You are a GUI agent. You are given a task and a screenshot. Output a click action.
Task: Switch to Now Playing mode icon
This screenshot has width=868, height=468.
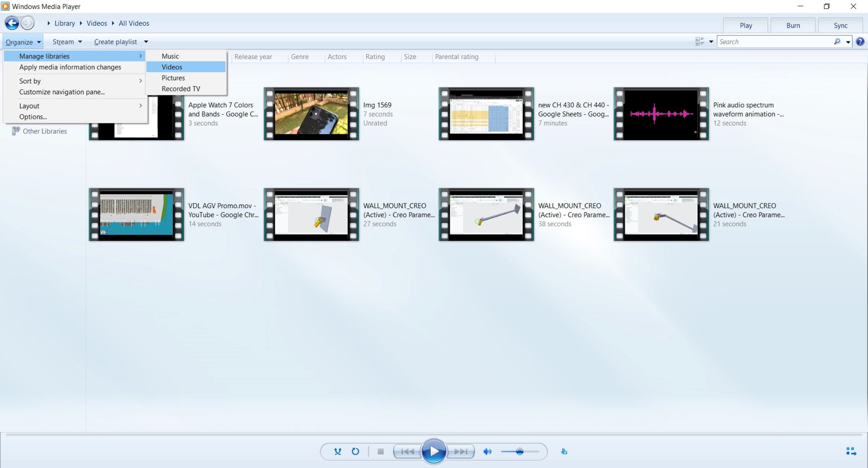[851, 451]
